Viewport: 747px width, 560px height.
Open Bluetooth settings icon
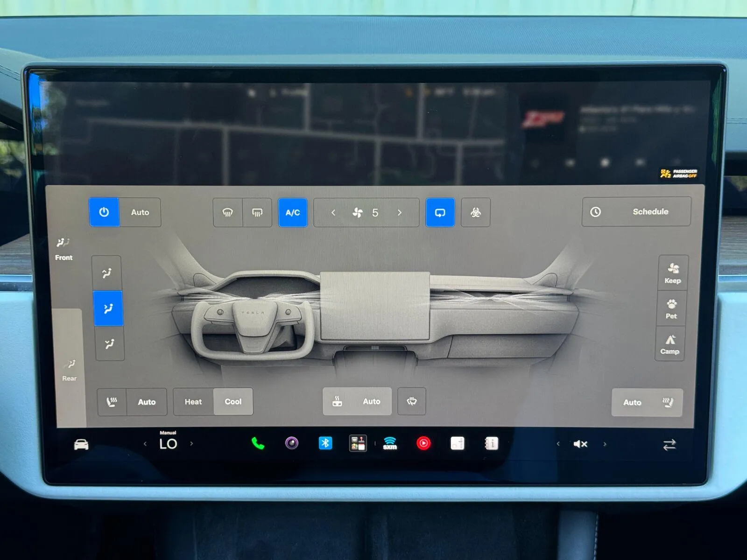click(x=325, y=443)
